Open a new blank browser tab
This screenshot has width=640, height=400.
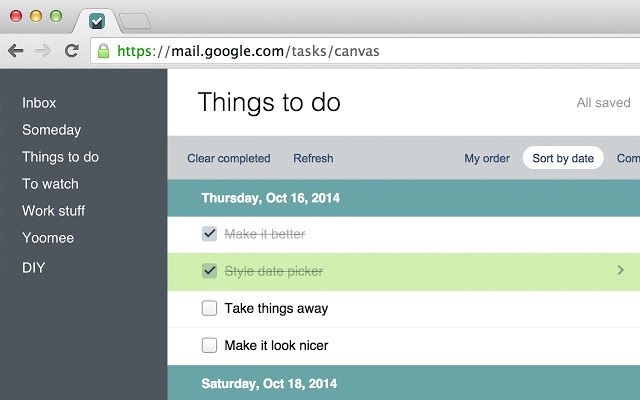coord(135,21)
